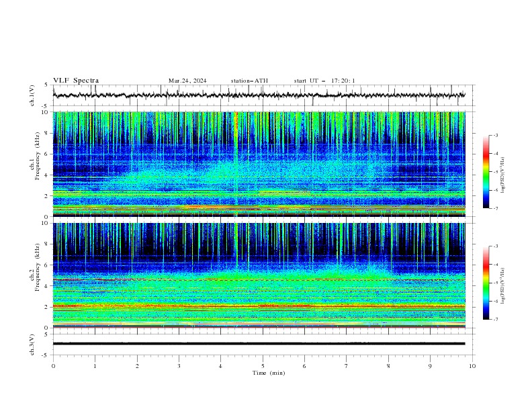Click the ch.2 color scale bar
Viewport: 532px width, 411px height.
click(x=486, y=283)
